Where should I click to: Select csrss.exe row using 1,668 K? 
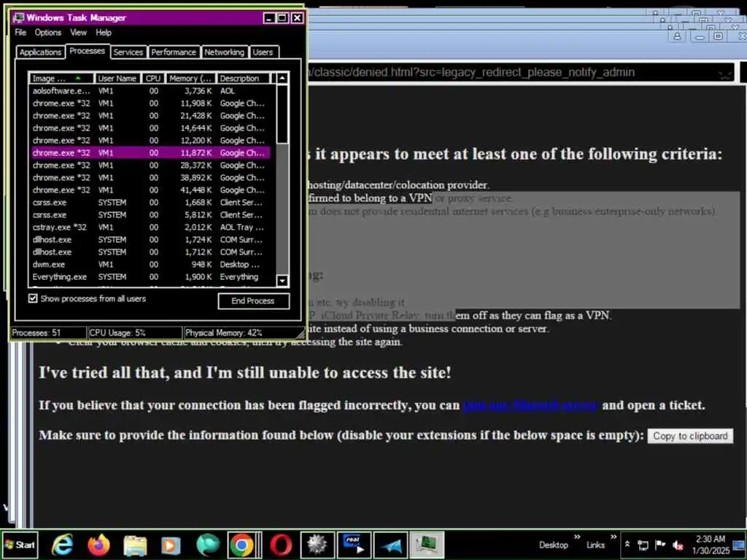click(150, 203)
